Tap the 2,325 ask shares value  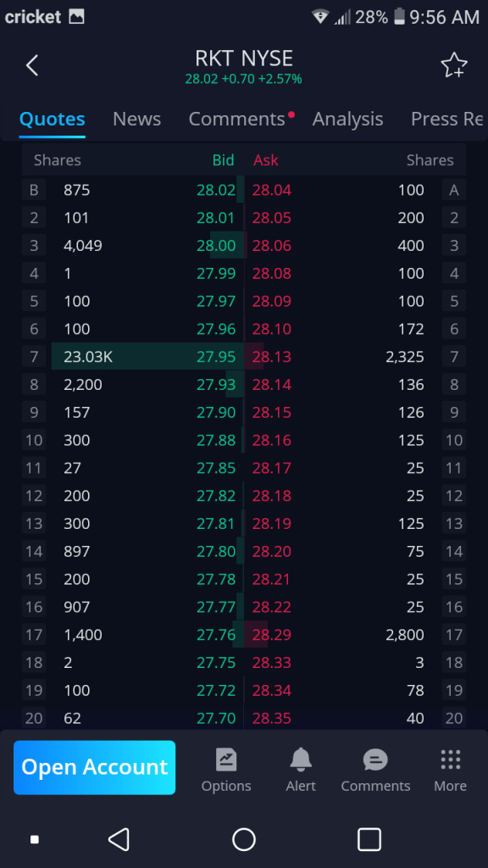pos(405,357)
